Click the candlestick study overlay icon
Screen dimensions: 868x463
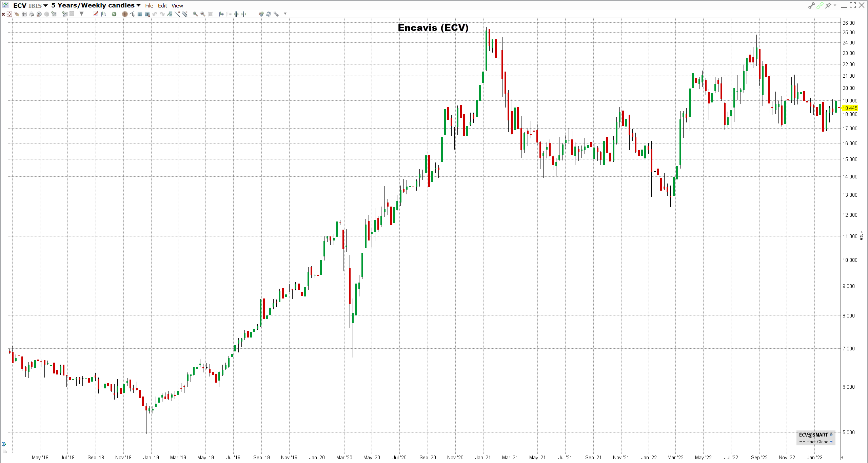[x=170, y=14]
